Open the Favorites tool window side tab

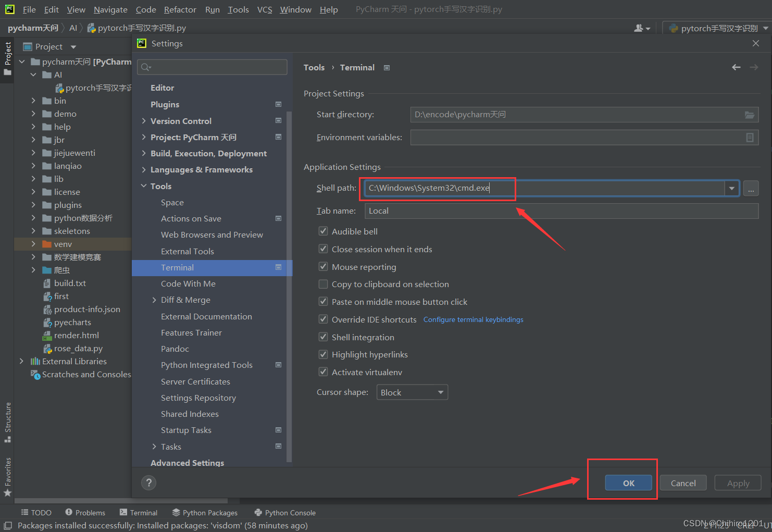(x=7, y=477)
